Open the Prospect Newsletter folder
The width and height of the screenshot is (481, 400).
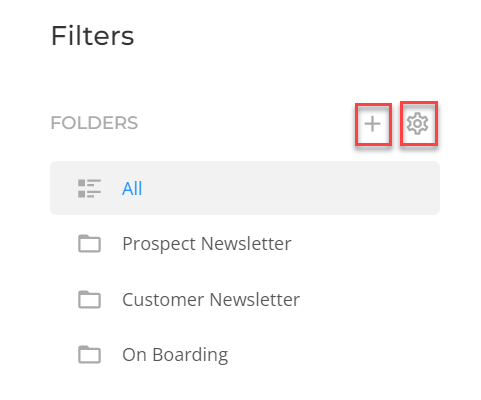[x=245, y=244]
